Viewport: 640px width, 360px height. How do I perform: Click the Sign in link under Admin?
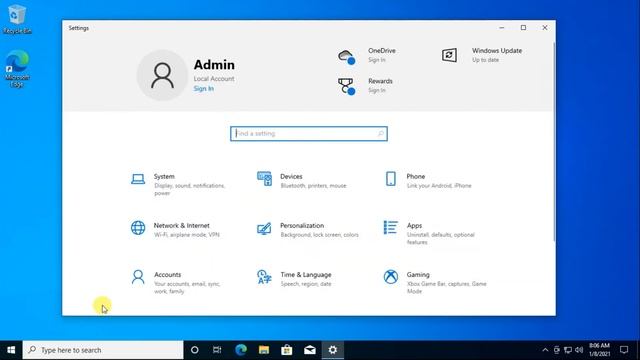pyautogui.click(x=204, y=89)
